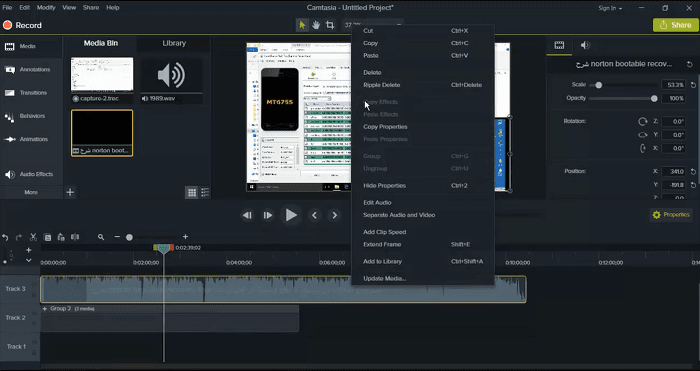Switch media bin to thumbnail grid view
This screenshot has height=371, width=700.
[192, 192]
